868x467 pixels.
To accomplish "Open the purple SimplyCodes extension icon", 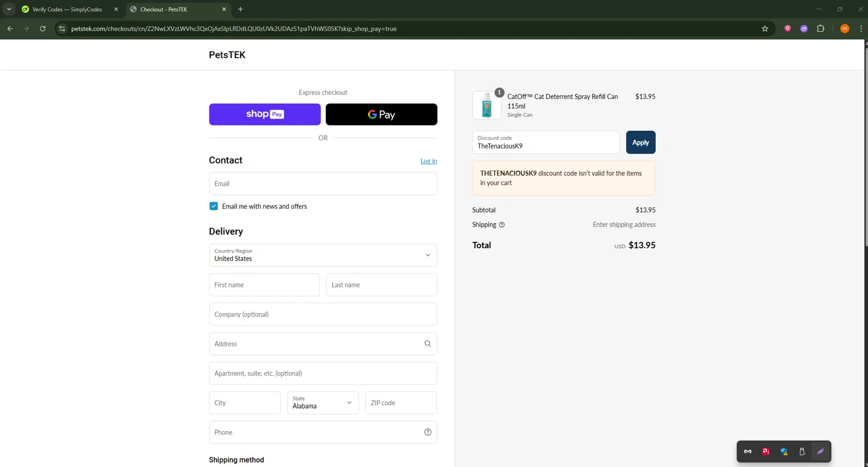I will tap(804, 28).
